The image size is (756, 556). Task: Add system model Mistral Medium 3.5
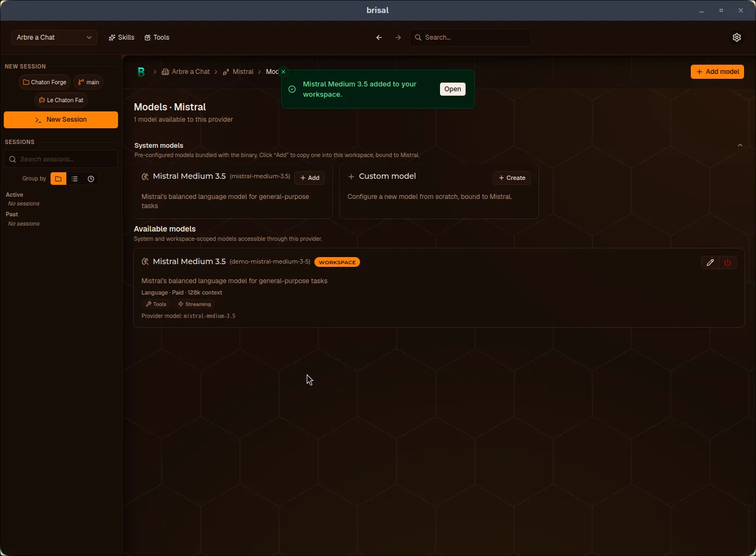click(x=309, y=178)
